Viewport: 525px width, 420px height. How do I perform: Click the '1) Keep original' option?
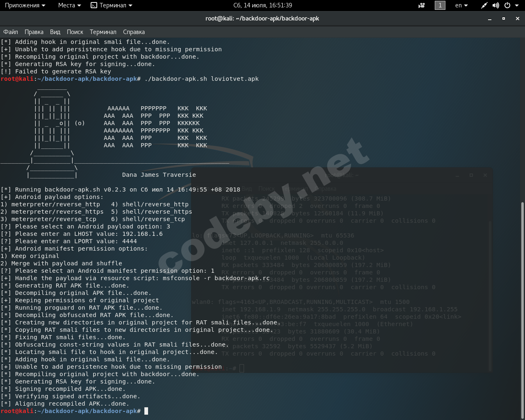(x=30, y=256)
